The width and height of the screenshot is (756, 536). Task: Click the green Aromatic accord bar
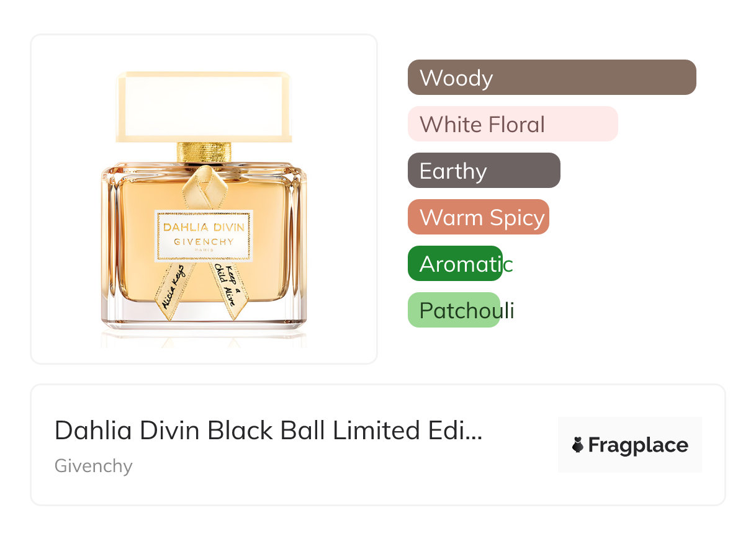[455, 264]
